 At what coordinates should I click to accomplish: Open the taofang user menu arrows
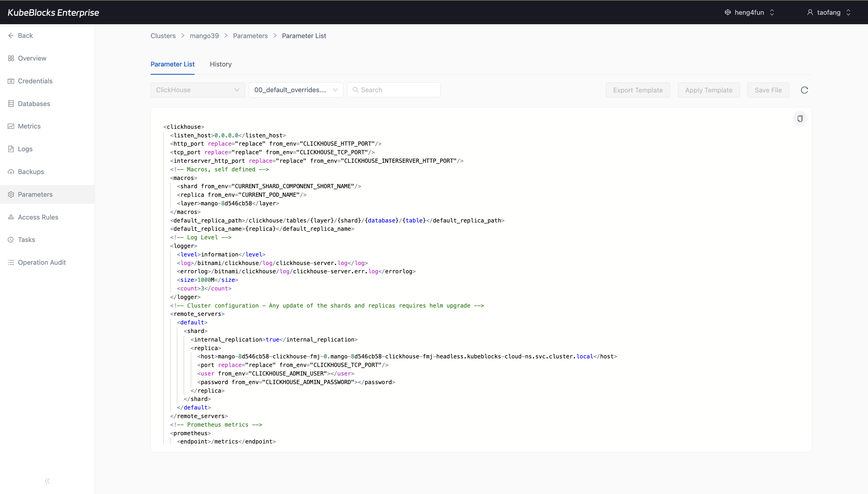(x=848, y=12)
